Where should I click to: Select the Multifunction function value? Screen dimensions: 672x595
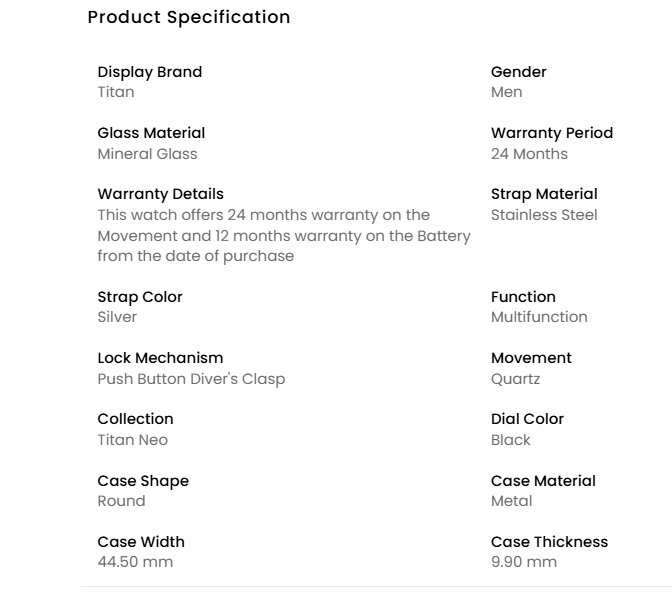pos(539,317)
